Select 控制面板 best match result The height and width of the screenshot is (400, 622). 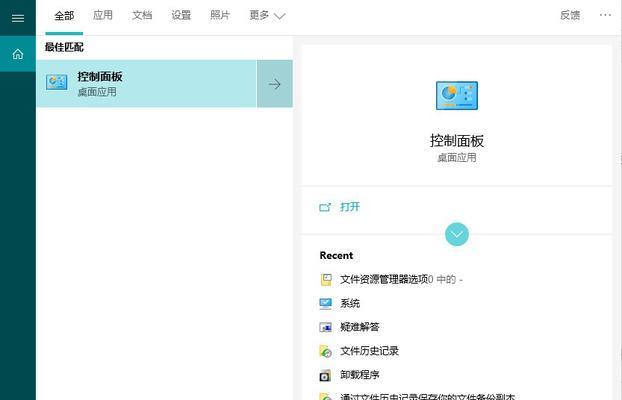coord(147,84)
